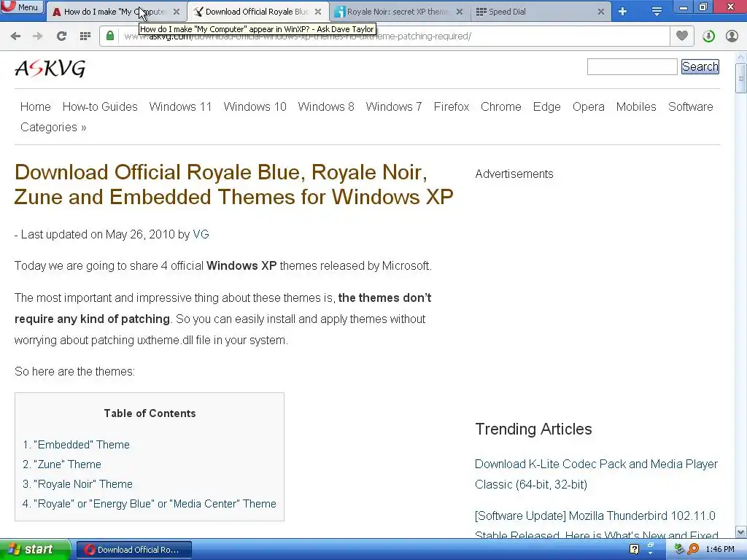Open Windows 10 navigation link
The width and height of the screenshot is (747, 560).
(255, 106)
